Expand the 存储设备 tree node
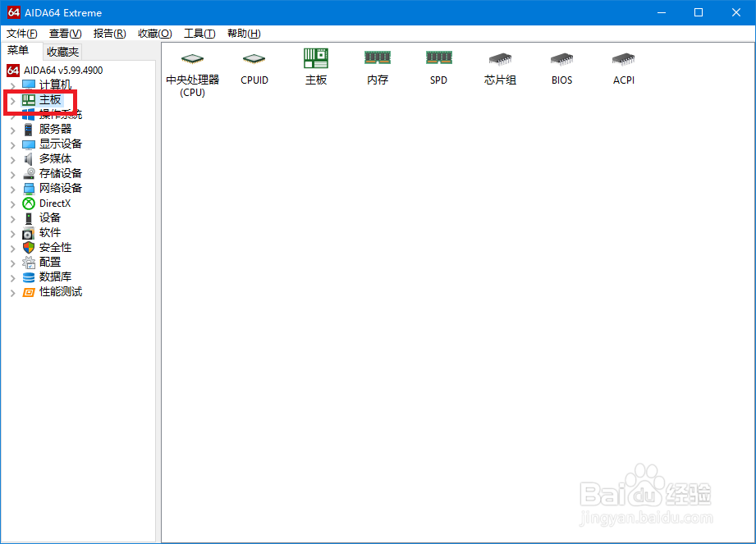Screen dimensions: 756x544 [13, 175]
